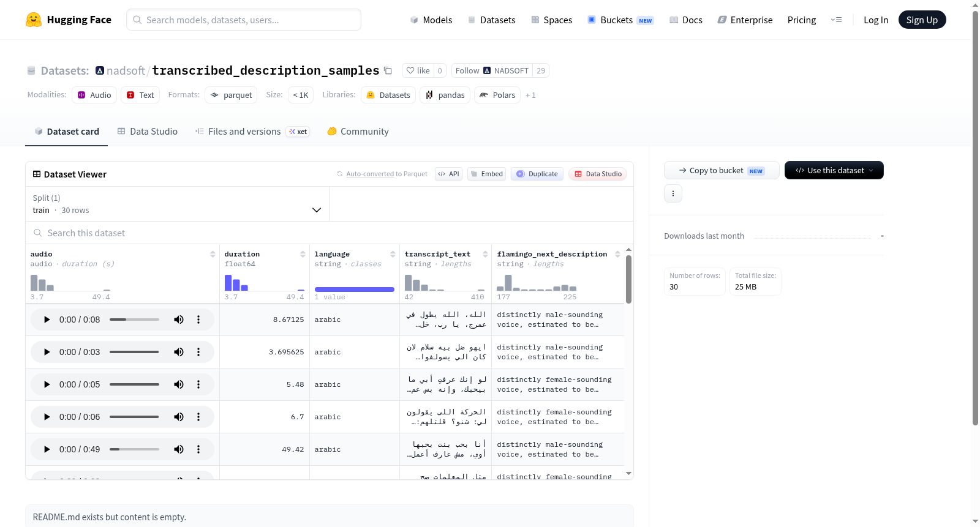The height and width of the screenshot is (527, 980).
Task: Open Buckets in the top navigation
Action: (620, 20)
